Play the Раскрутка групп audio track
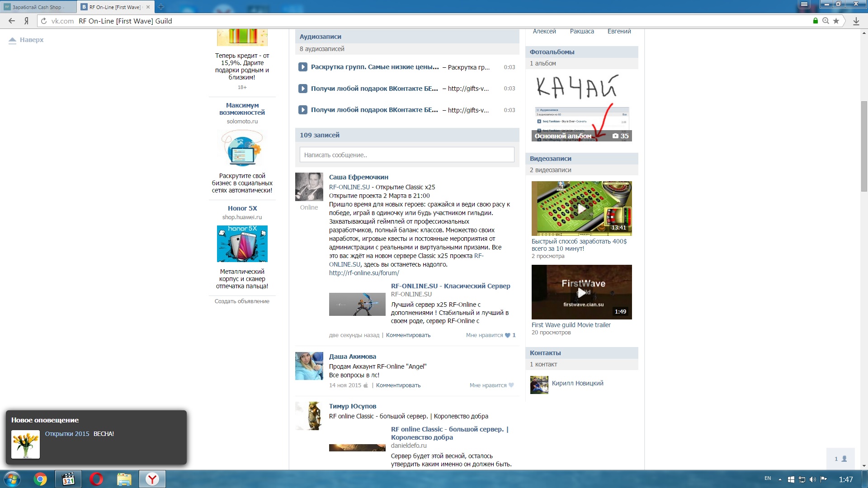This screenshot has height=488, width=868. [303, 67]
